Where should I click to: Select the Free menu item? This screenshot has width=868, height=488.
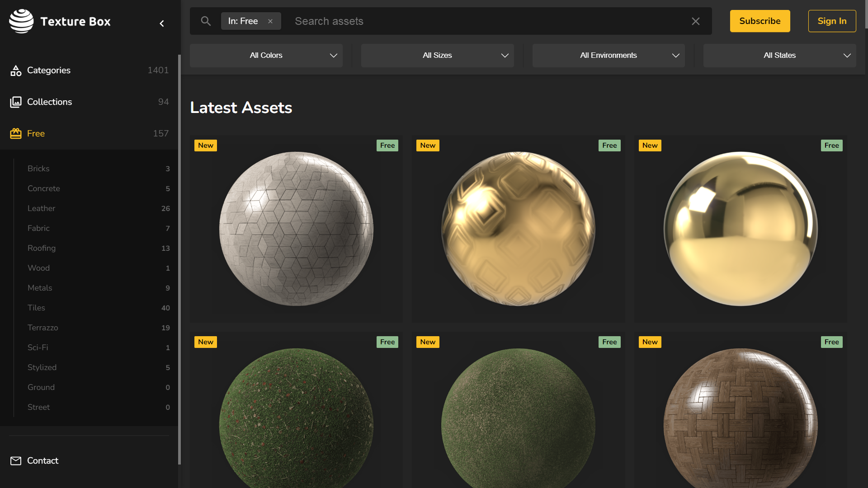(89, 134)
